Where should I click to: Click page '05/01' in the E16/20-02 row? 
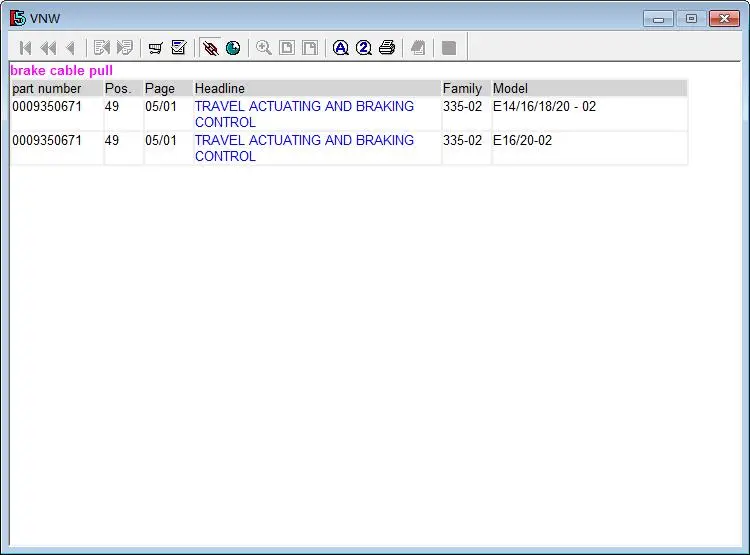click(x=161, y=140)
